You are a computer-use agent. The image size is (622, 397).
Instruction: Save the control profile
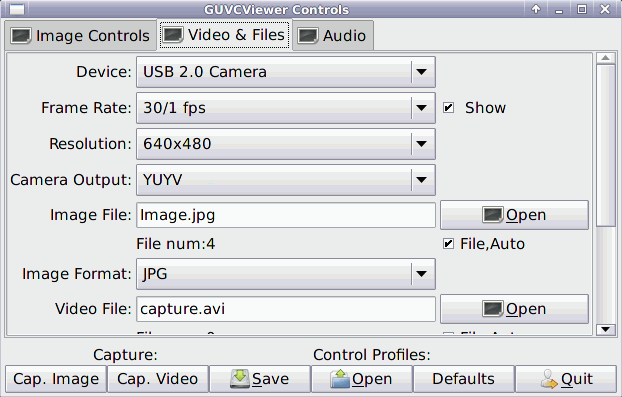click(259, 379)
